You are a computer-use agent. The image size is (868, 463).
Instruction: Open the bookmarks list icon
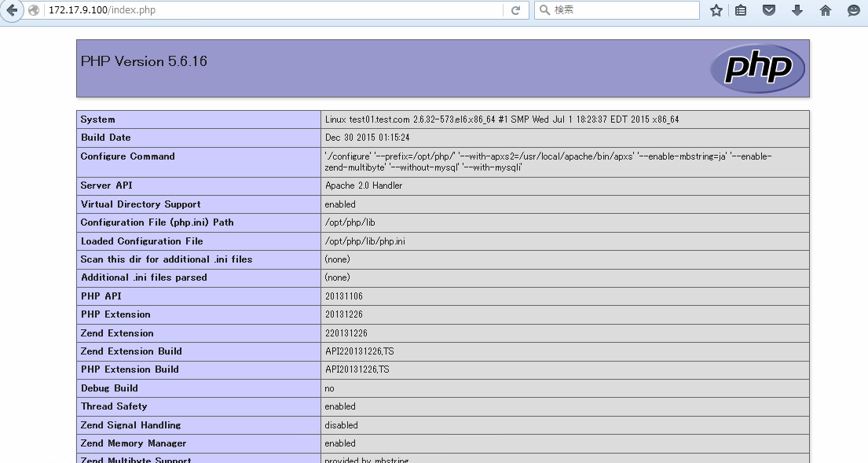coord(741,10)
